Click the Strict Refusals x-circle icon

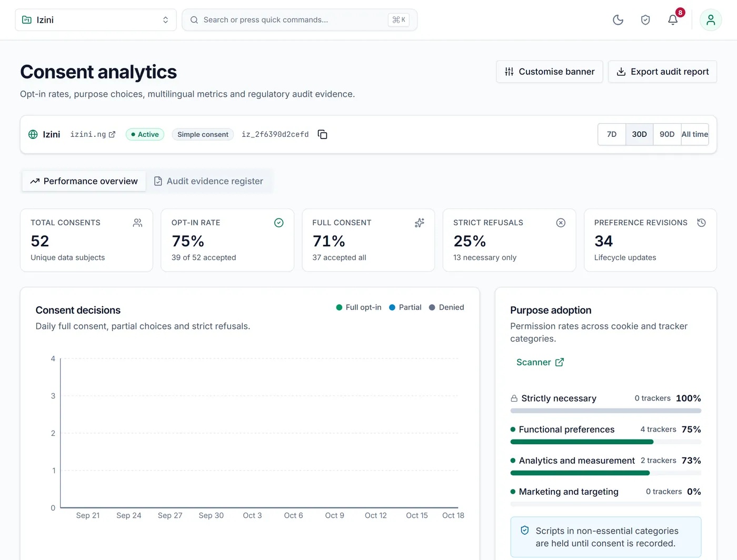coord(561,223)
